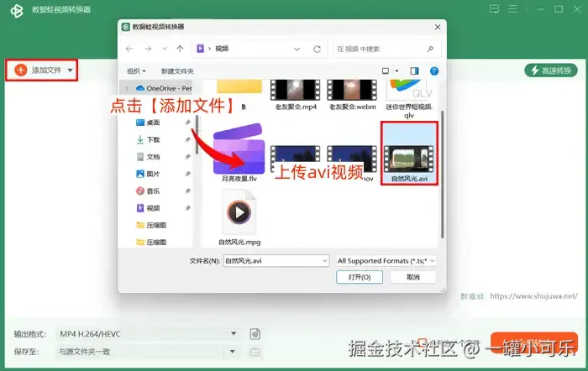Select the 月亮夜景.flv file
The width and height of the screenshot is (588, 371).
pos(239,153)
